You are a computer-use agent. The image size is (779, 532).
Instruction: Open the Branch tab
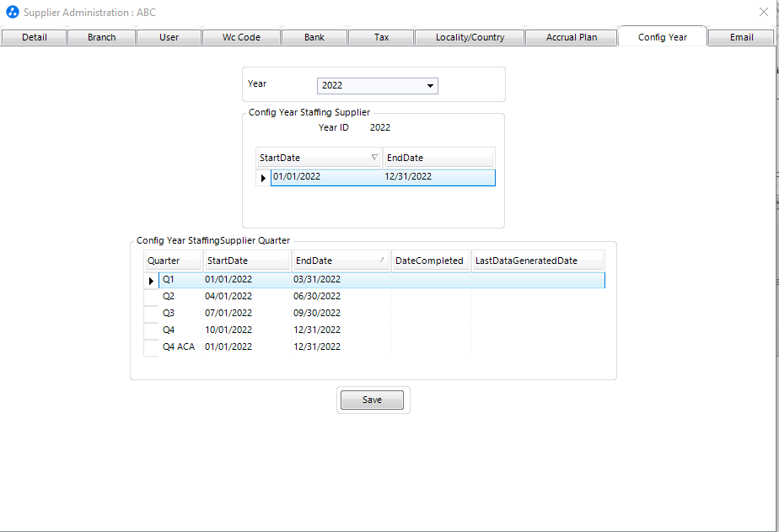click(x=101, y=37)
